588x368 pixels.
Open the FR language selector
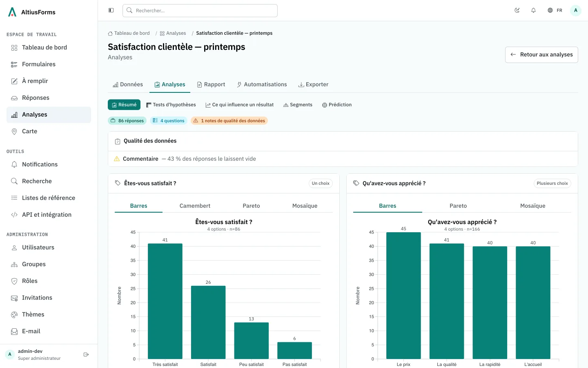(555, 10)
